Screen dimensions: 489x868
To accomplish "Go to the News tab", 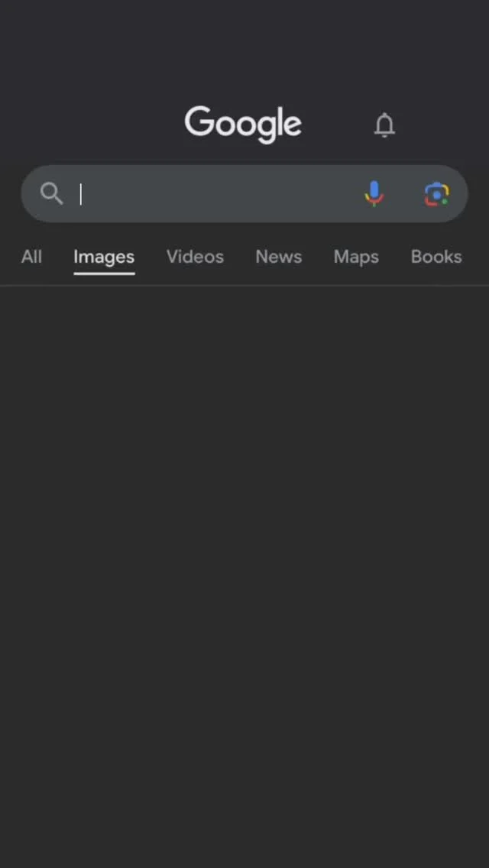I will coord(279,257).
